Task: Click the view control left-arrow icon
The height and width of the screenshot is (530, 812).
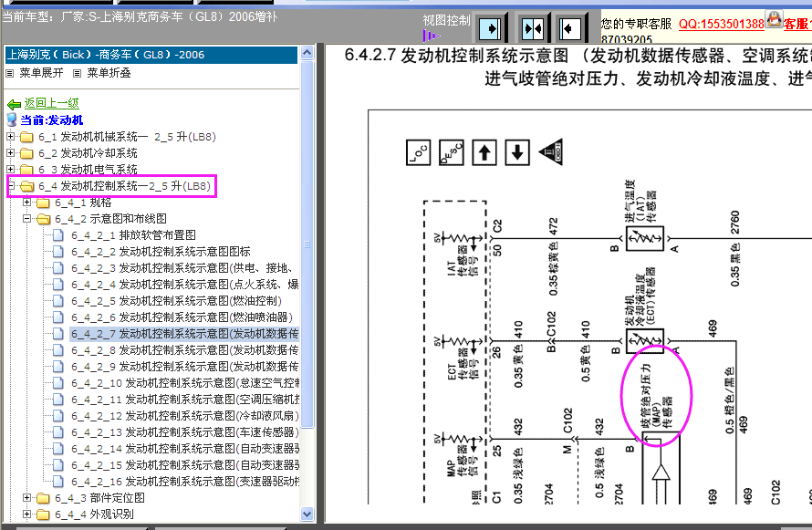Action: (x=569, y=28)
